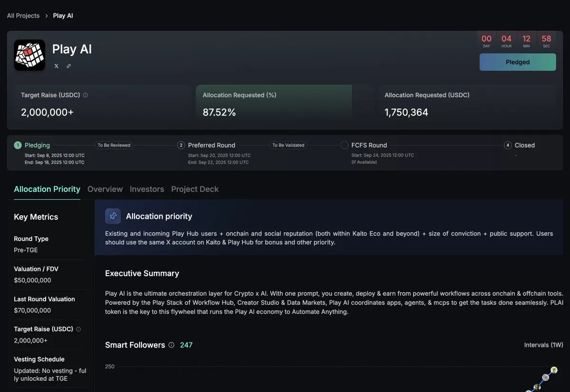Screen dimensions: 570x392
Task: Select step 2 Preferred Round circle
Action: tap(181, 145)
